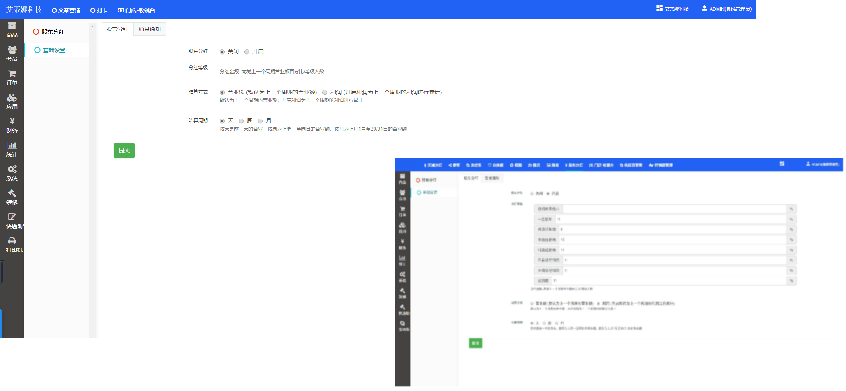Open the shopping cart orders icon in larger window
The image size is (846, 391).
coord(12,74)
